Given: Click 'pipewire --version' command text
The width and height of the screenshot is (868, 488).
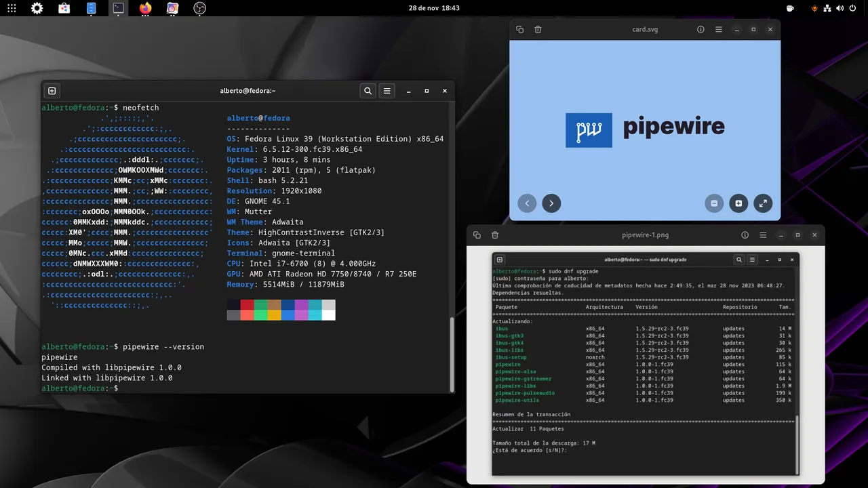Looking at the screenshot, I should pos(163,347).
